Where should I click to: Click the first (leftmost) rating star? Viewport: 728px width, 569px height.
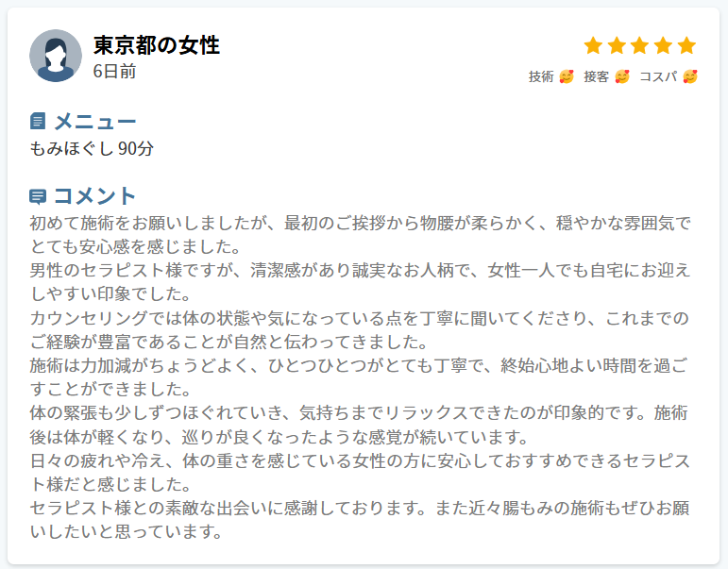pos(593,45)
